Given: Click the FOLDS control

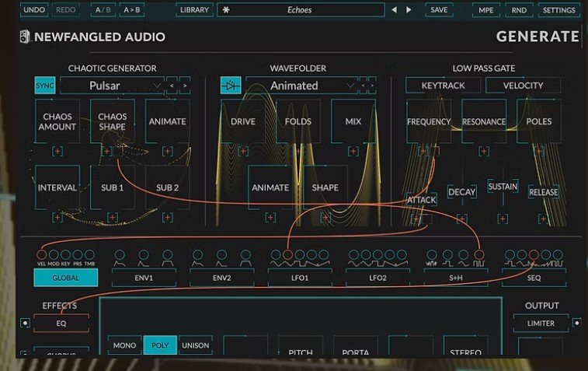Looking at the screenshot, I should click(x=298, y=121).
